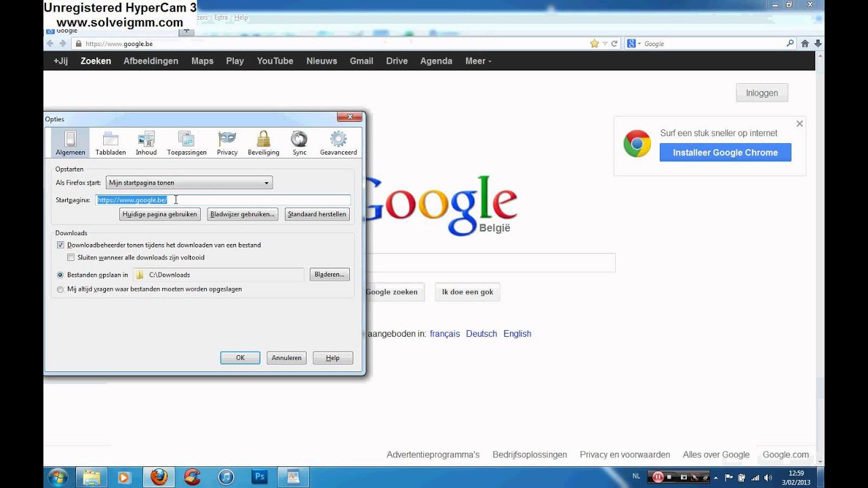
Task: Click the Bladeren button
Action: 330,274
